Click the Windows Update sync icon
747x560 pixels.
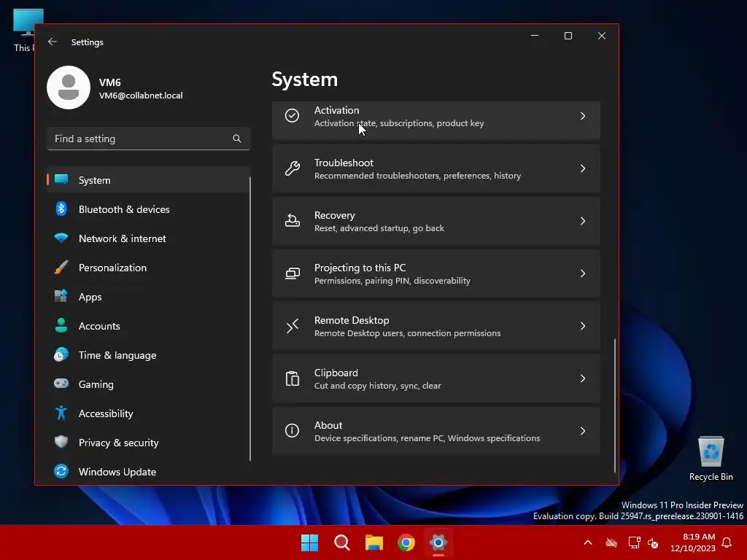pyautogui.click(x=62, y=472)
